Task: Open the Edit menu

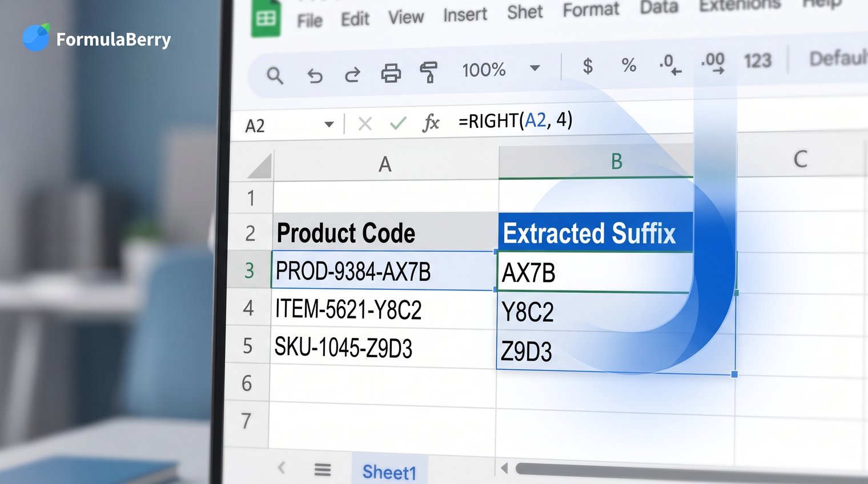Action: point(355,19)
